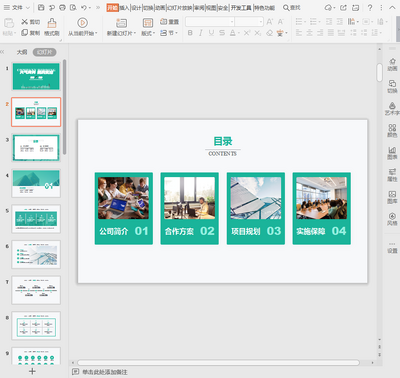Viewport: 400px width, 378px height.
Task: Click the clear formatting eraser icon
Action: pos(269,33)
